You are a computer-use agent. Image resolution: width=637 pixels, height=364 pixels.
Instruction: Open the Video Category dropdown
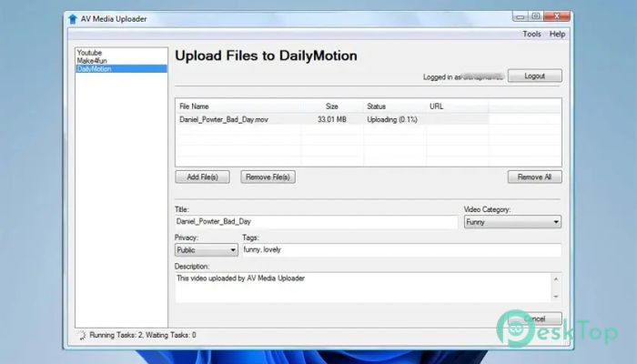512,222
